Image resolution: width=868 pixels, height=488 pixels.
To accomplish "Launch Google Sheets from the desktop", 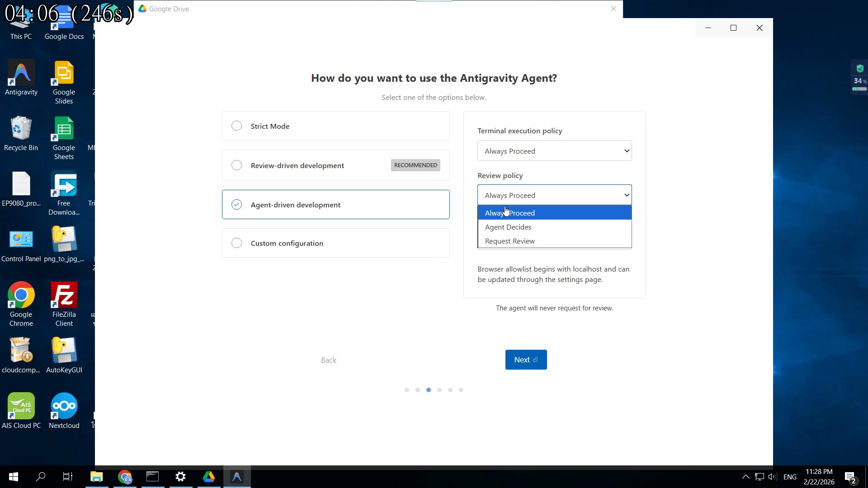I will tap(64, 137).
